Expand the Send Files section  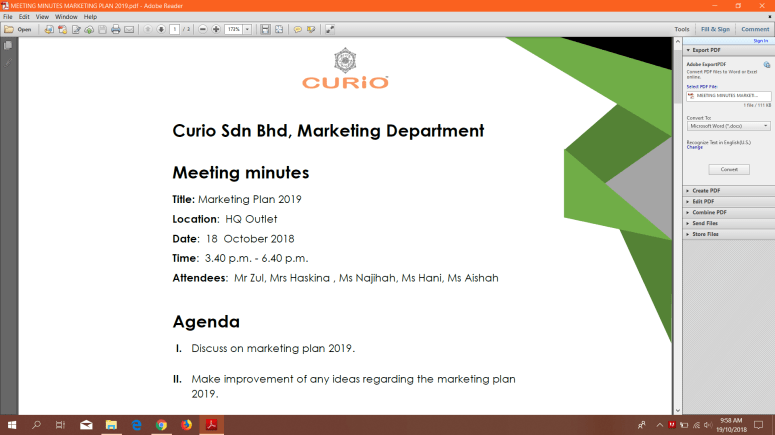[x=729, y=223]
